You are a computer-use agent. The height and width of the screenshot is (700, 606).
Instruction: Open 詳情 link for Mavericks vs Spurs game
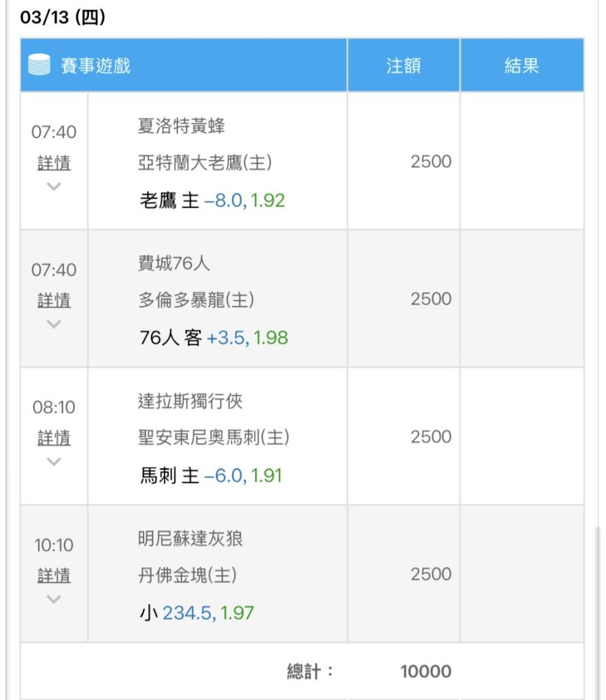tap(54, 438)
